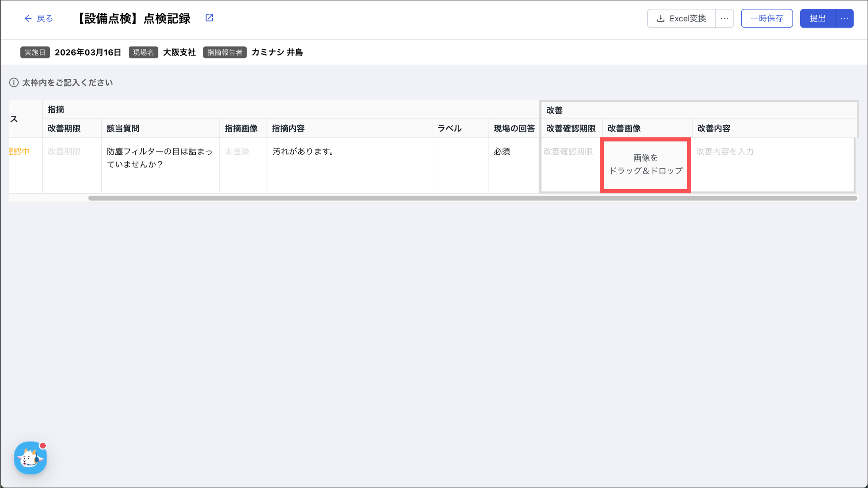Open the 改善確認期限 date field

point(568,152)
